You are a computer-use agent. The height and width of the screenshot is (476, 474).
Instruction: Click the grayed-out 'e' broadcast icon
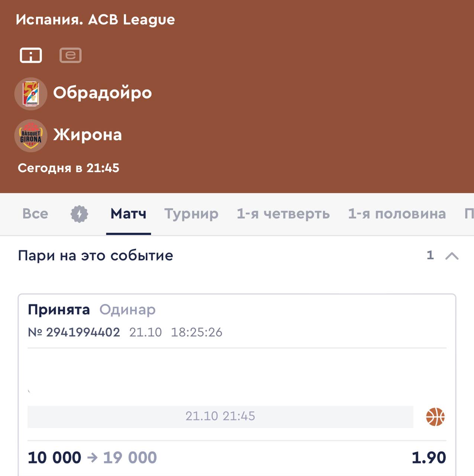[71, 55]
